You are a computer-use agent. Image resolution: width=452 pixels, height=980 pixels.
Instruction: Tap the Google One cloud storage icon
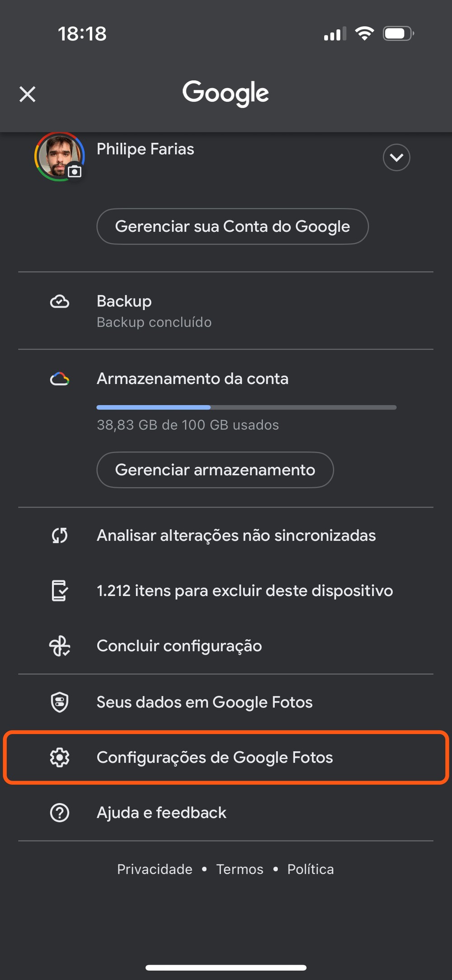[x=60, y=379]
